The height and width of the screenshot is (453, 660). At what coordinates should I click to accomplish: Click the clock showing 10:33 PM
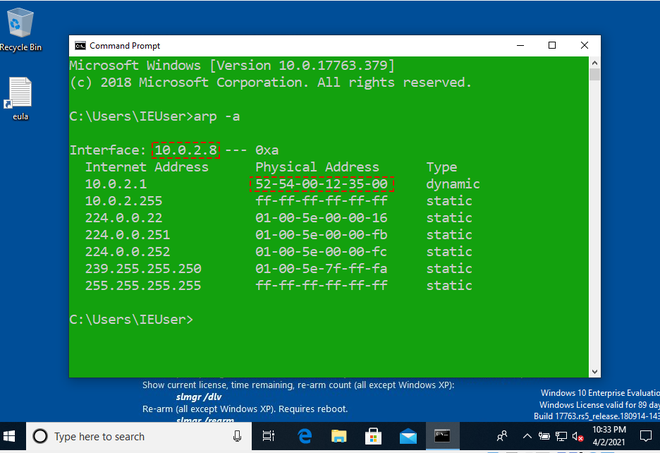tap(611, 436)
